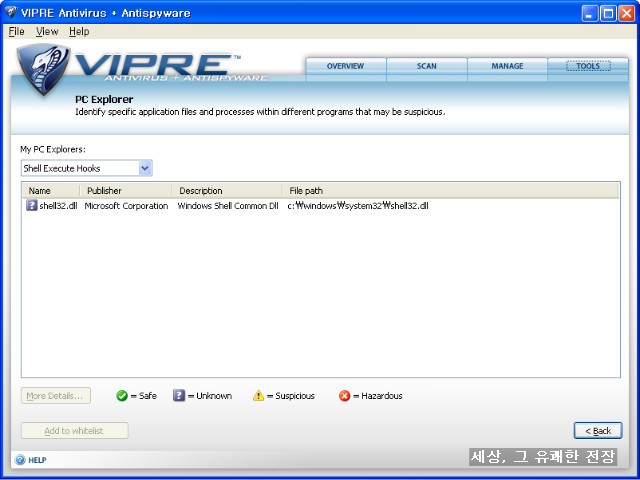640x480 pixels.
Task: Click the More Details button
Action: click(x=56, y=396)
